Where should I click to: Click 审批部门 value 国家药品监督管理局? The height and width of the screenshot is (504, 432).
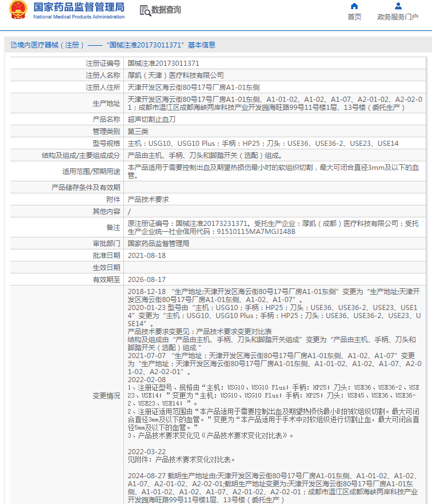point(158,244)
